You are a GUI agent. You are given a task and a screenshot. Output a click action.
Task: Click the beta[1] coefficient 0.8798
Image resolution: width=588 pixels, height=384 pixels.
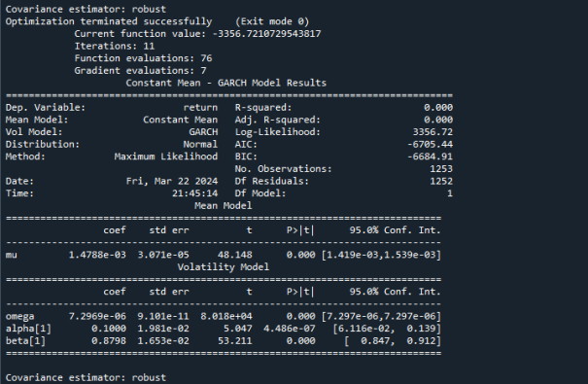click(x=109, y=341)
